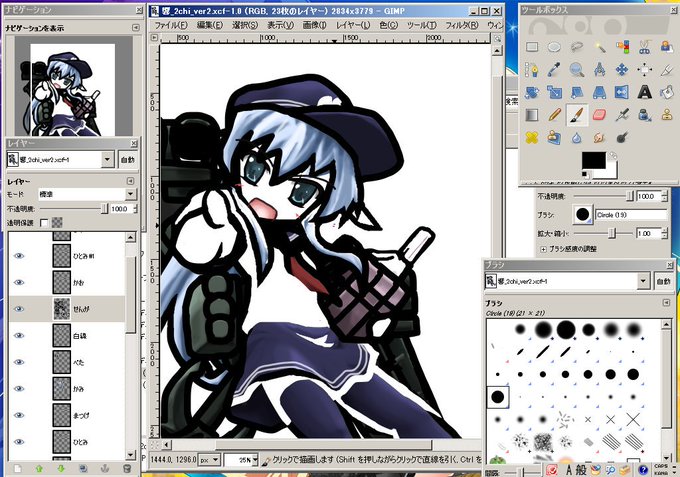Select the Rectangle Select tool
Screen dimensions: 680x477
[x=532, y=47]
